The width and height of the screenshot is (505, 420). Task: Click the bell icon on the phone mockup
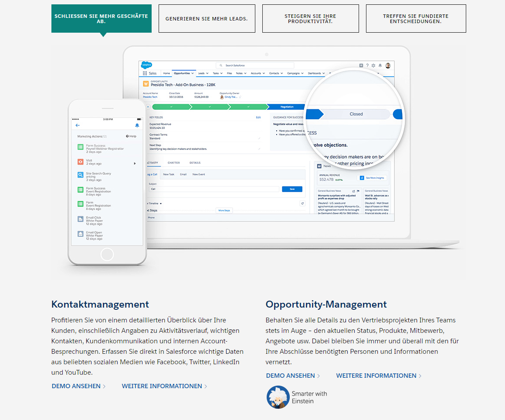tap(137, 125)
